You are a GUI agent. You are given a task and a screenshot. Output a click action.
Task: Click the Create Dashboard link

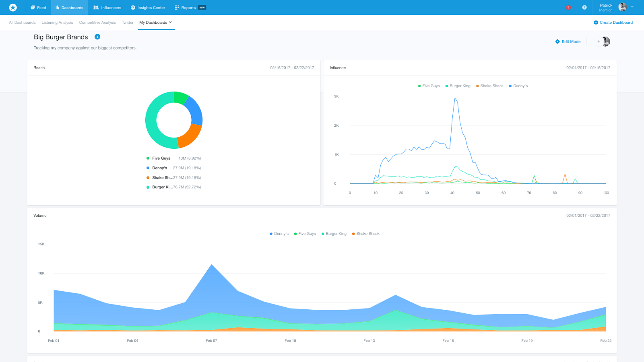click(613, 23)
